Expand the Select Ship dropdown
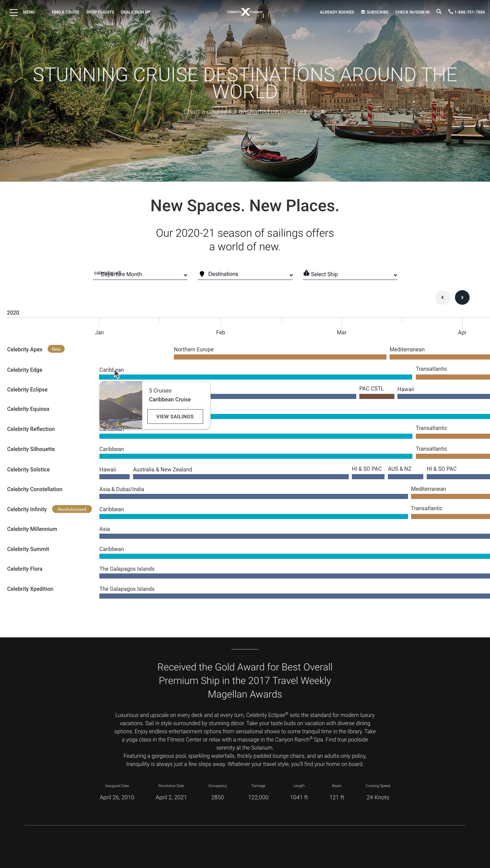 [x=350, y=274]
